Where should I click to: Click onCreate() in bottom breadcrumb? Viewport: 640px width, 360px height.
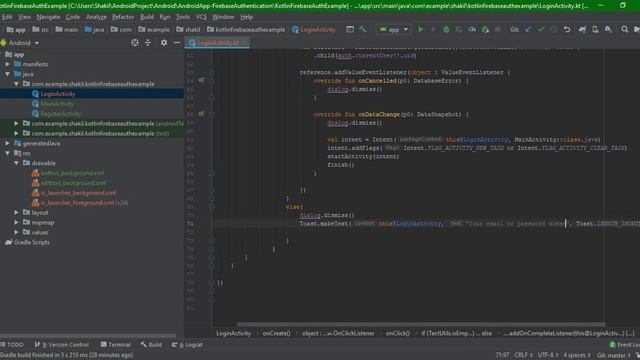(276, 333)
